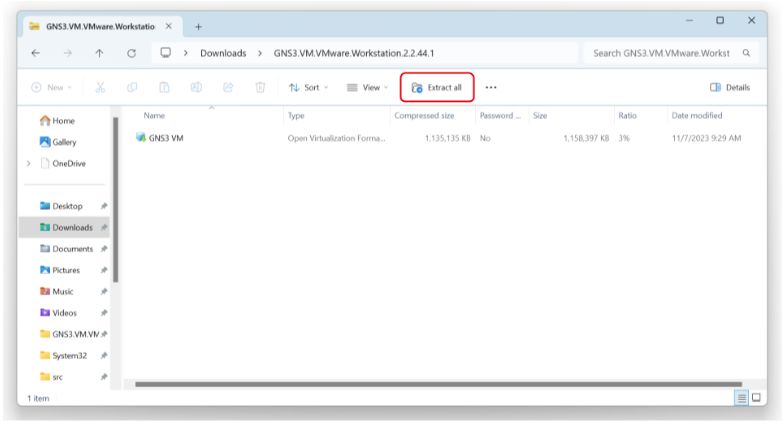The width and height of the screenshot is (782, 422).
Task: Minimize the File Explorer window
Action: (x=689, y=20)
